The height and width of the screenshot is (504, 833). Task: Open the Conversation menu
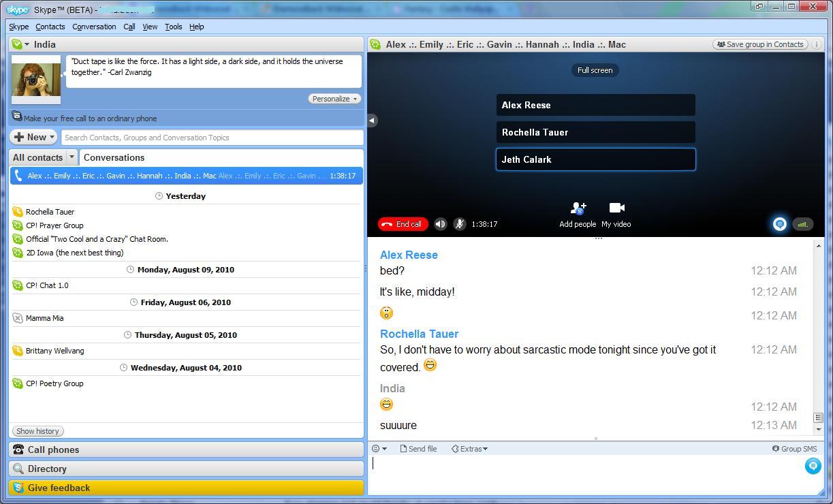point(94,27)
